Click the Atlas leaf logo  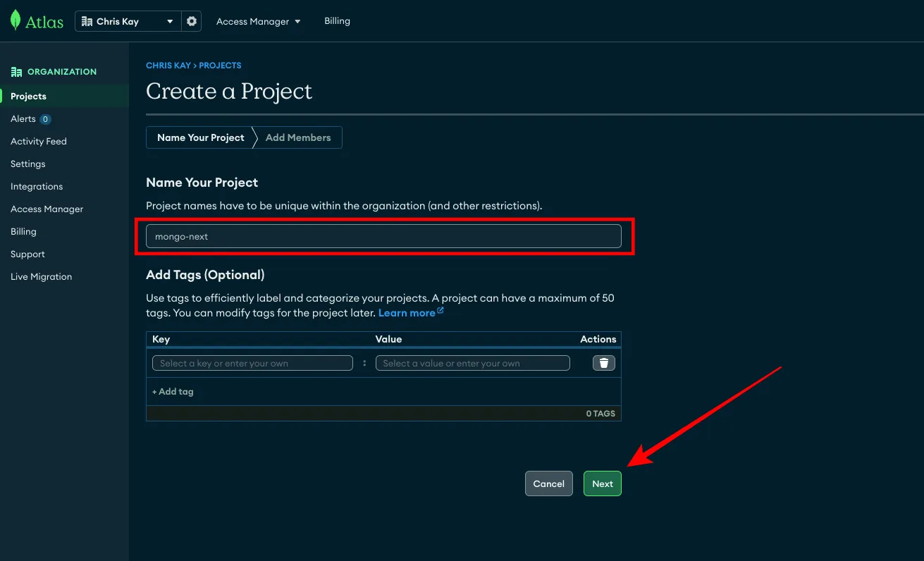(x=16, y=20)
